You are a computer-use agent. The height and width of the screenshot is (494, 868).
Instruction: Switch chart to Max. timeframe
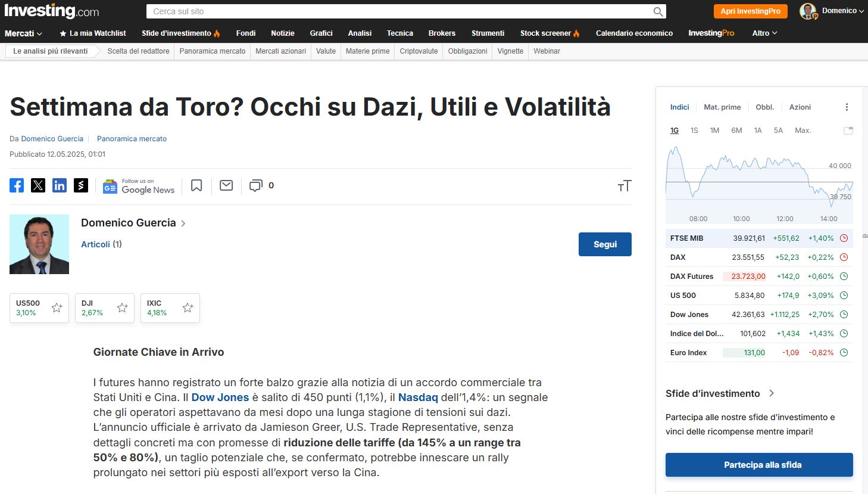803,131
